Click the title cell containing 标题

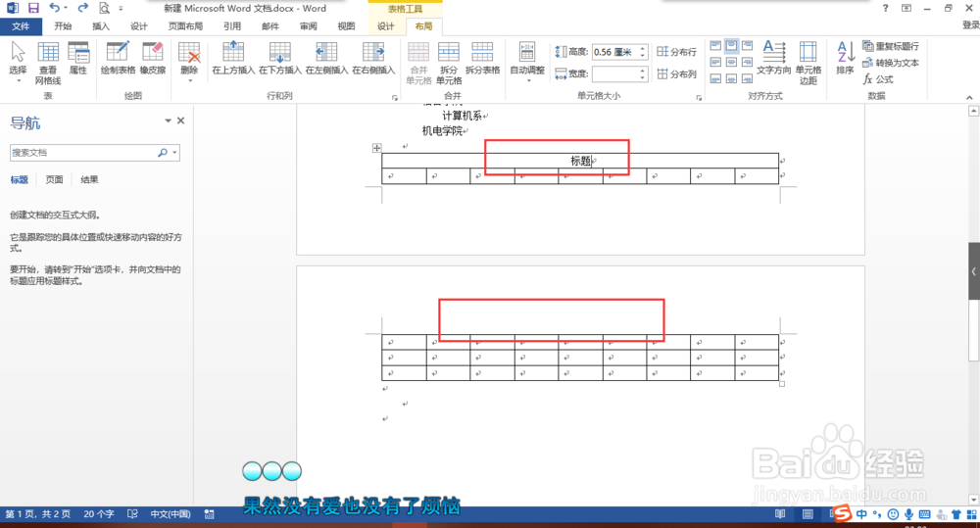point(580,161)
